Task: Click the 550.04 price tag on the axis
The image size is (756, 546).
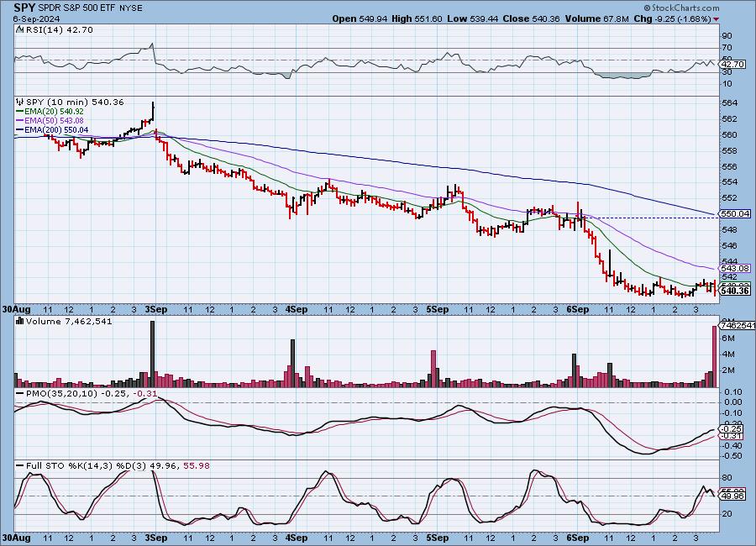Action: (735, 213)
